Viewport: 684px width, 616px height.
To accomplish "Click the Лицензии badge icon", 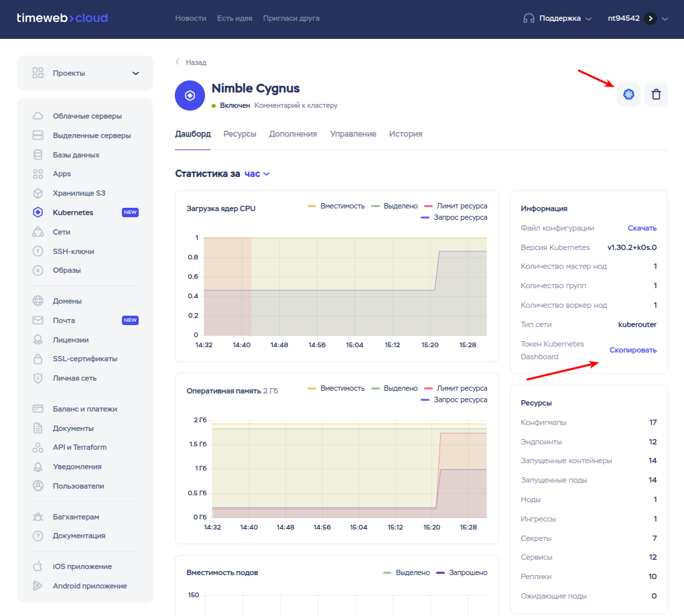I will click(38, 340).
